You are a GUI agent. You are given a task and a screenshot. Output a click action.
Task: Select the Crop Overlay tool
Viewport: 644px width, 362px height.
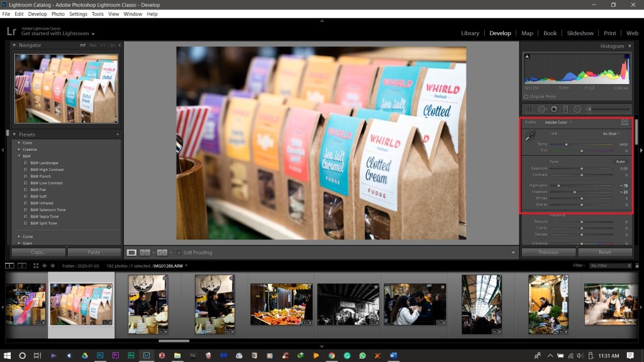[x=530, y=109]
